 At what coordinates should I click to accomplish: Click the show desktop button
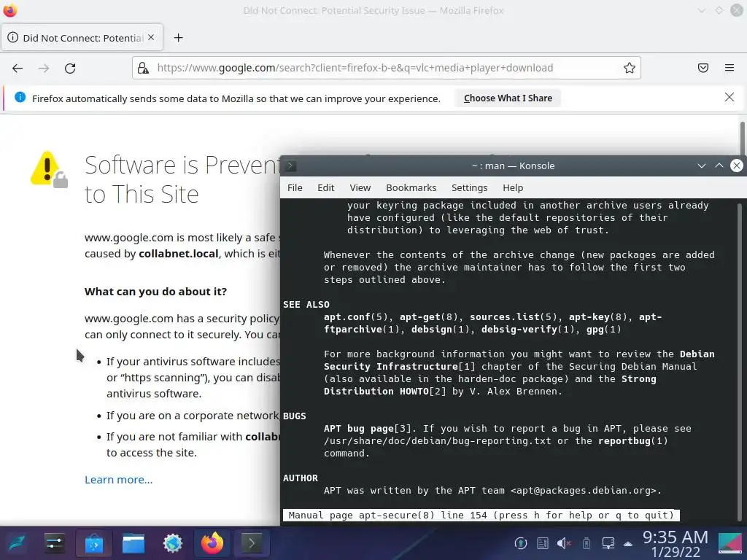click(730, 543)
